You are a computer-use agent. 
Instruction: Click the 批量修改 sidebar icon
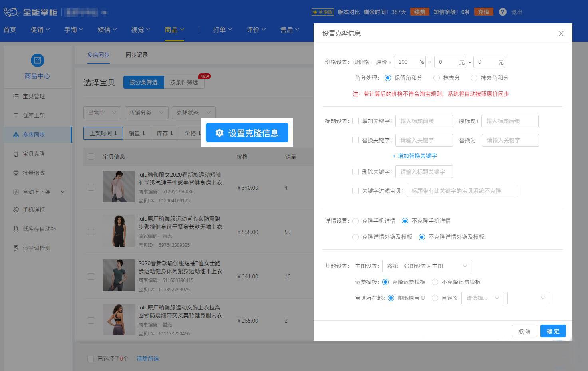(x=16, y=173)
